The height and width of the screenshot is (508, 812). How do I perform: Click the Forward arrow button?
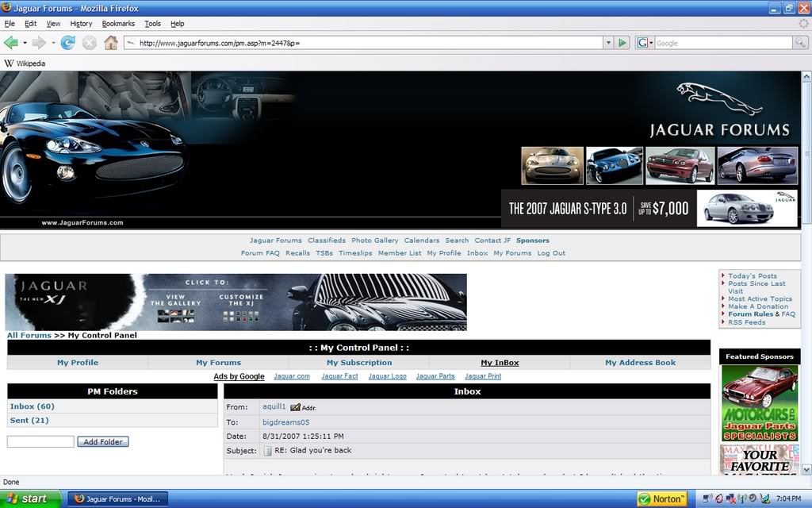[x=39, y=43]
